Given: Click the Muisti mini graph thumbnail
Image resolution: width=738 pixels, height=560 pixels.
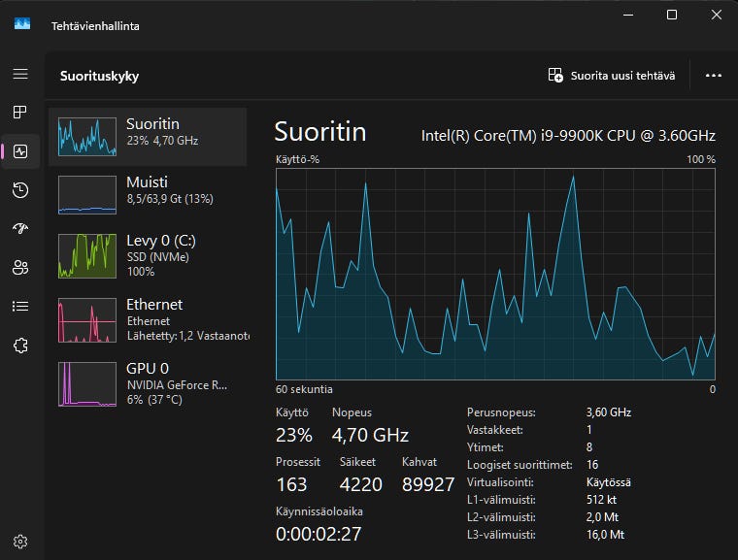Looking at the screenshot, I should tap(87, 195).
